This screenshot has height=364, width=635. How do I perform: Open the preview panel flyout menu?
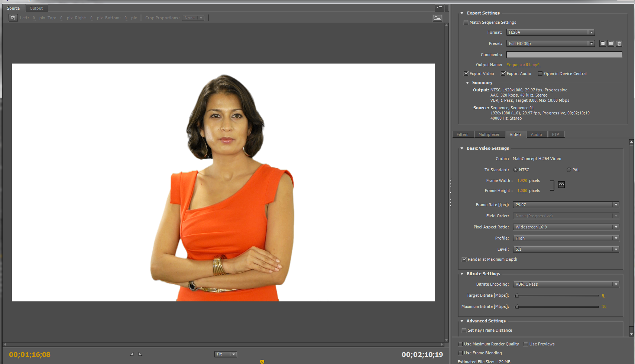point(439,8)
